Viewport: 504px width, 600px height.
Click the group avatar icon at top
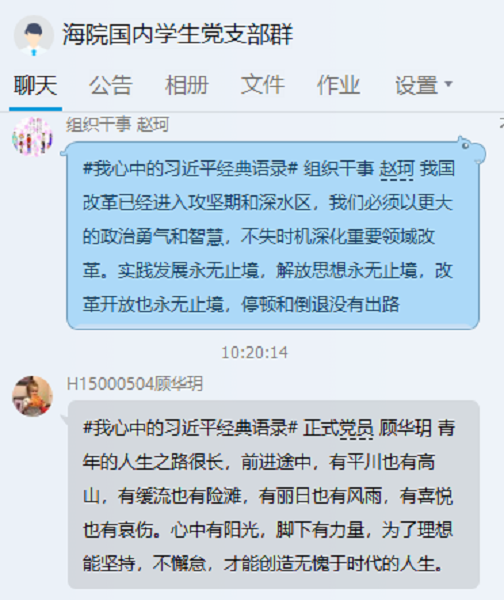pos(34,36)
